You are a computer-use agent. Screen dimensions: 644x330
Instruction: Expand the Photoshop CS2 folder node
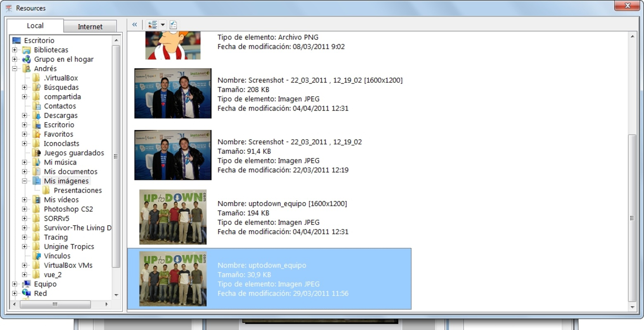pos(24,209)
